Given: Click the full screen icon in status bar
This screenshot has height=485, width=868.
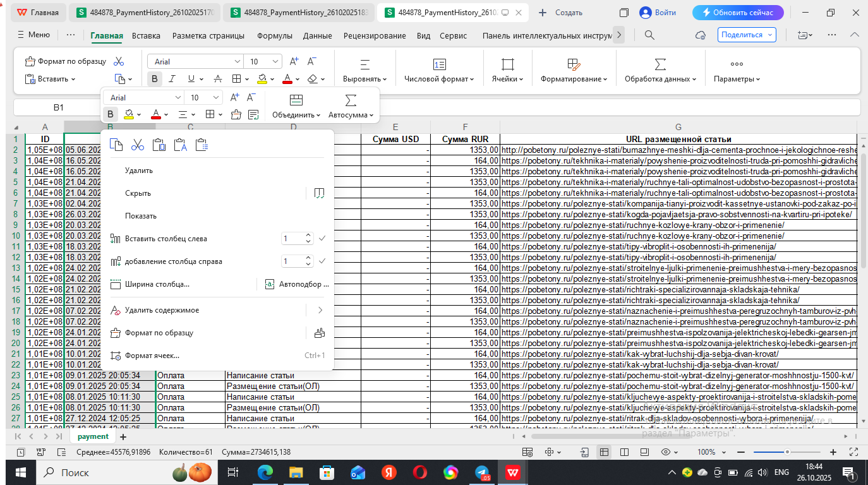Looking at the screenshot, I should [x=853, y=452].
